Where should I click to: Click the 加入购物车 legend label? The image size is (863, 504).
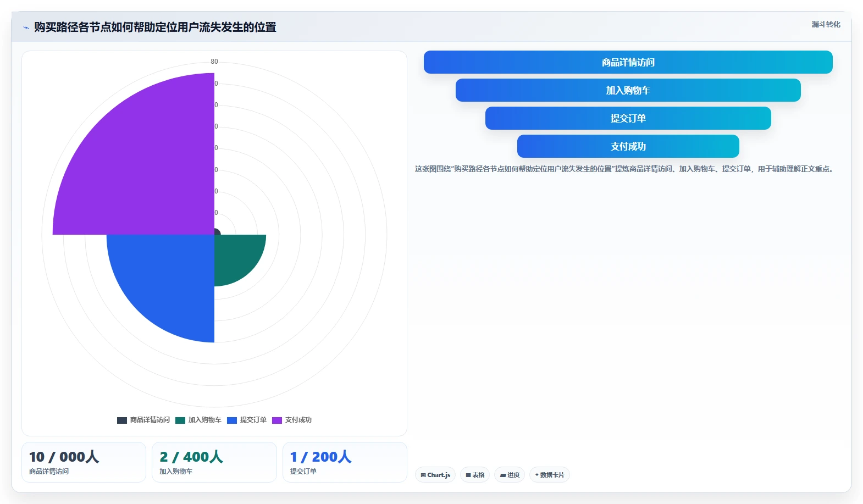pyautogui.click(x=205, y=420)
